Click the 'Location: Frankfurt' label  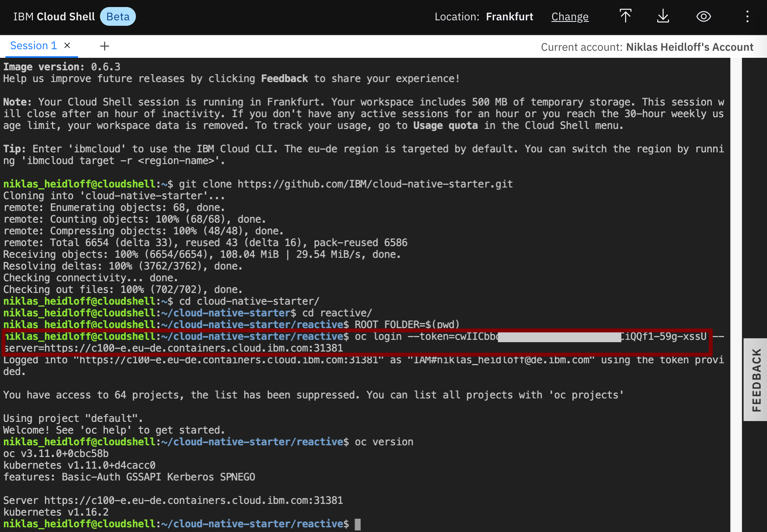tap(484, 17)
